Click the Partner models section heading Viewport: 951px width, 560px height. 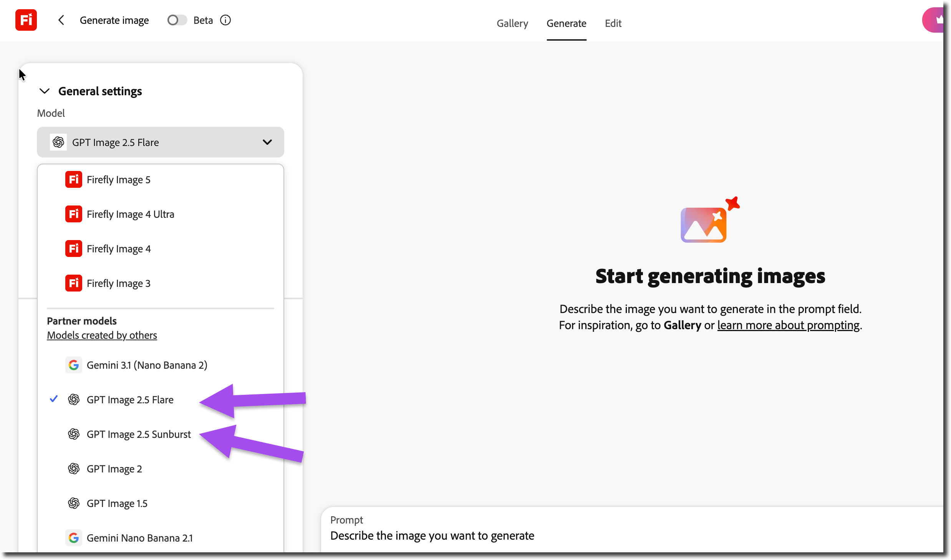[82, 321]
